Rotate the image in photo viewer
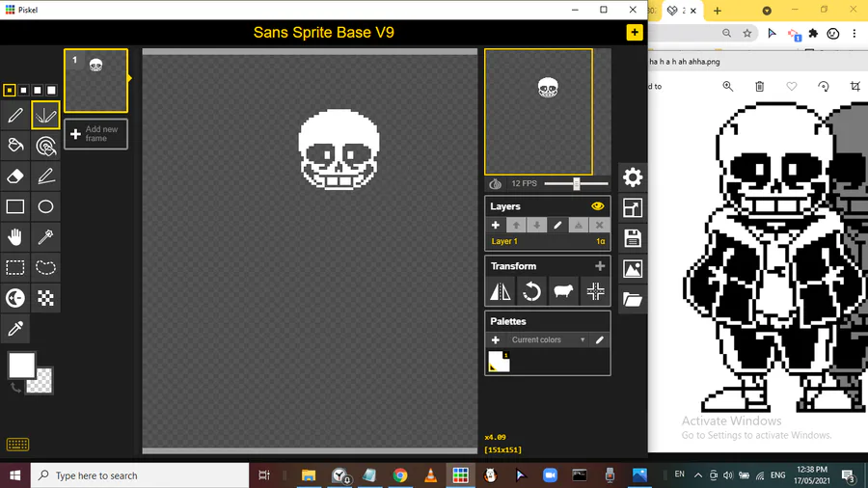 [824, 86]
